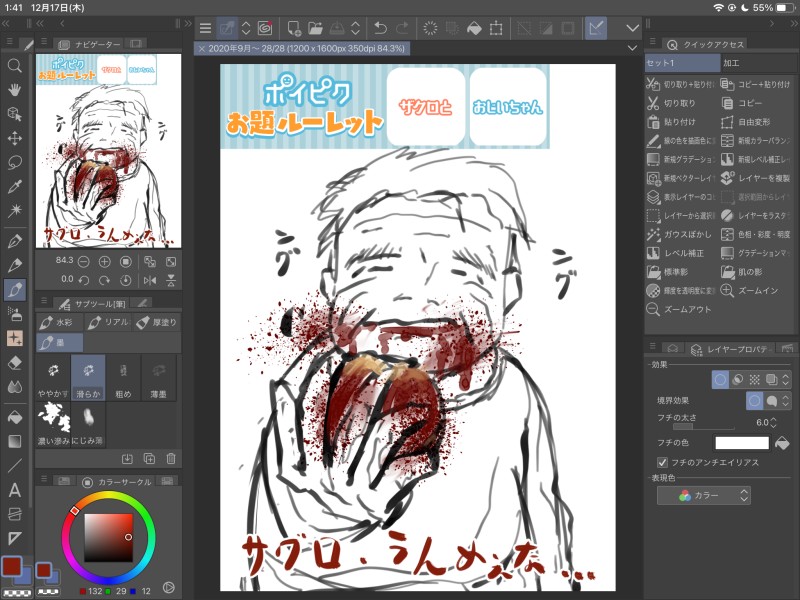This screenshot has height=600, width=800.
Task: Expand command bar overflow chevron
Action: tap(633, 28)
